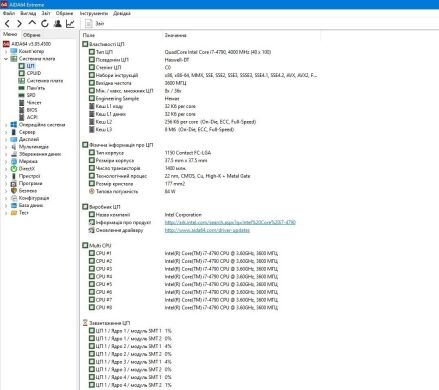
Task: Switch to the Обране tab in the left panel
Action: coord(32,35)
